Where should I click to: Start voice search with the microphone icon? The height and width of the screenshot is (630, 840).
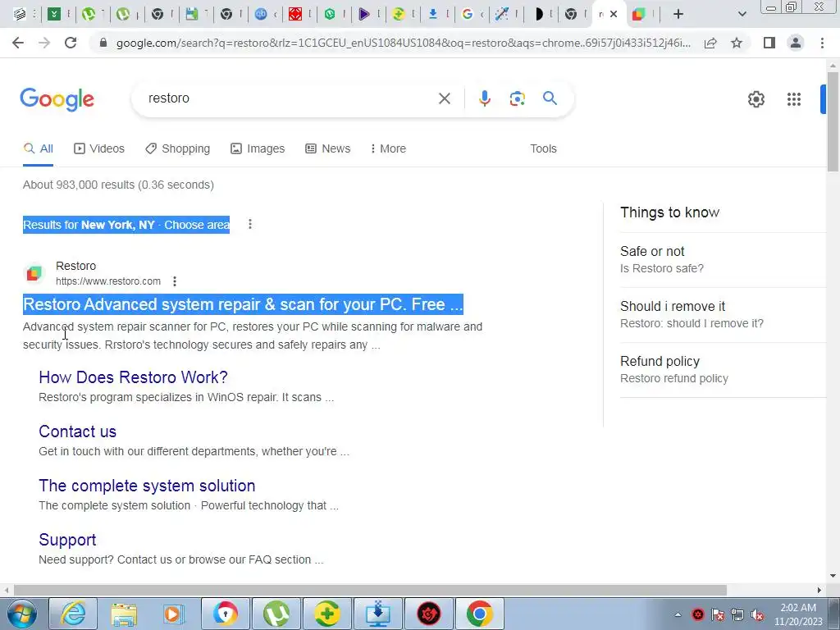coord(484,98)
